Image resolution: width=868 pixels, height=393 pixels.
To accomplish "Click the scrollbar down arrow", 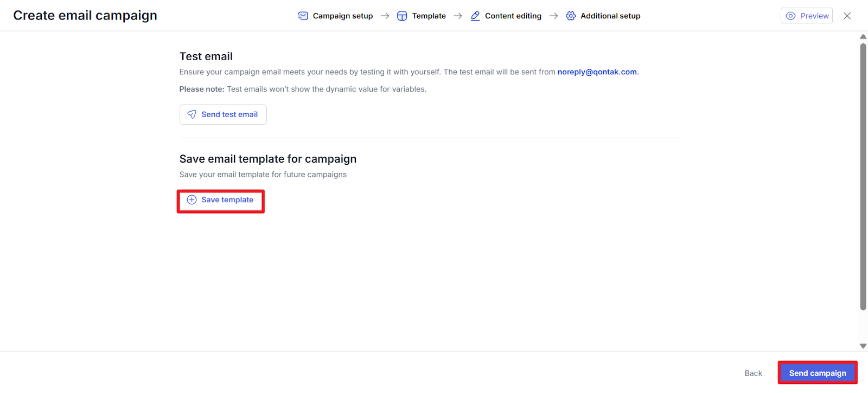I will pos(863,346).
